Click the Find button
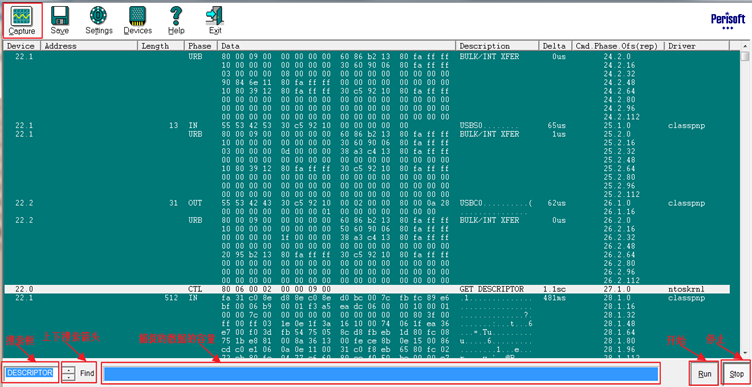Screen dimensions: 752x387 click(87, 373)
